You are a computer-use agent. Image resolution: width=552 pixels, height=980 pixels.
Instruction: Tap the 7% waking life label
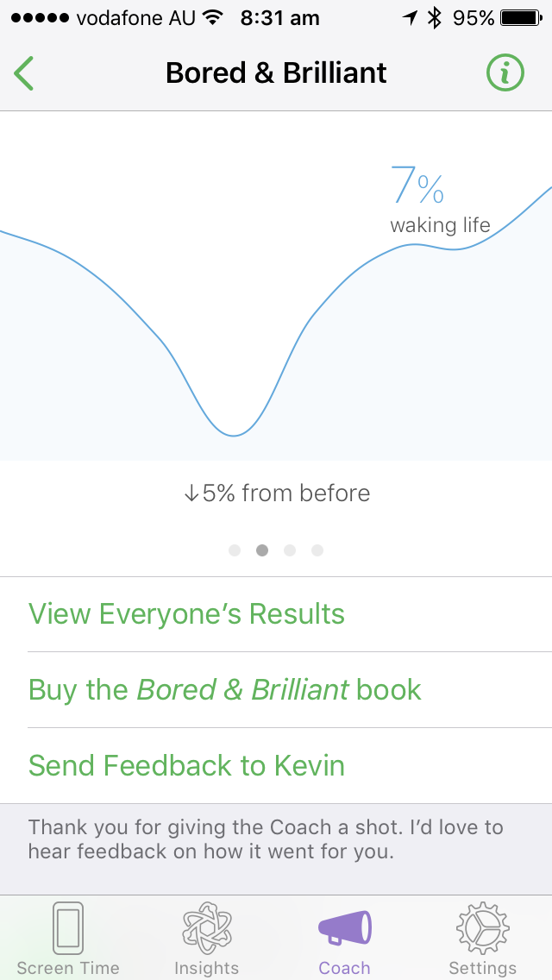(x=439, y=200)
